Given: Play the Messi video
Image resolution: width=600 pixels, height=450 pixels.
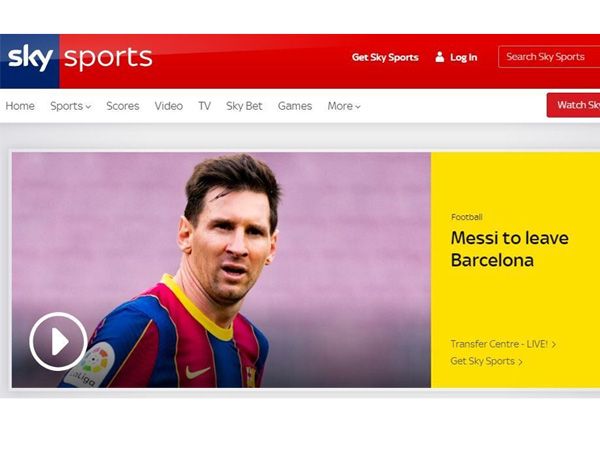Looking at the screenshot, I should coord(59,341).
